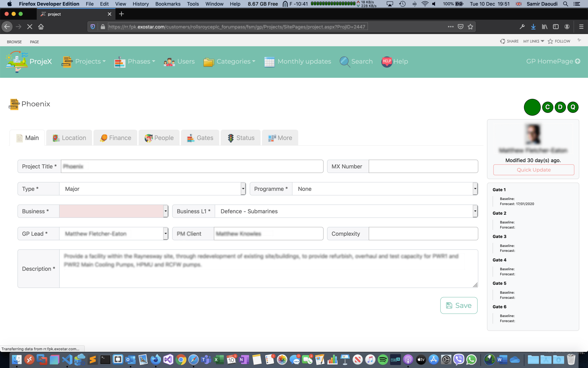Click the green Q status circle
Screen dimensions: 588x368
[x=573, y=107]
